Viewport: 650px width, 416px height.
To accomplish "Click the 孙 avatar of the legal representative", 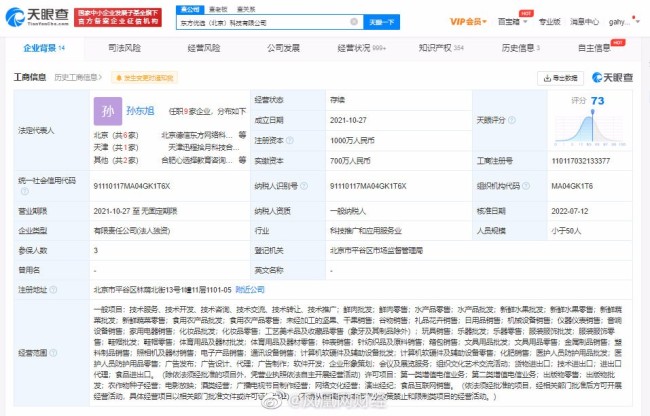I will click(108, 111).
